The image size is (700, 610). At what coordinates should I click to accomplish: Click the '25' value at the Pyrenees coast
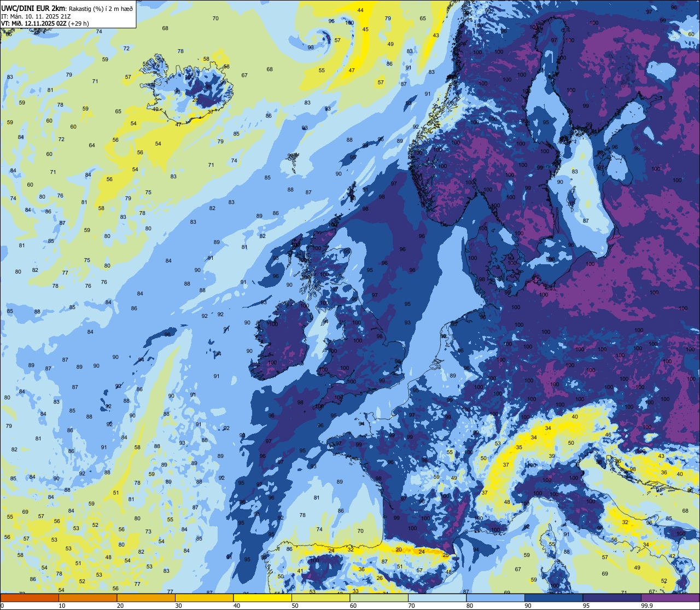pos(446,555)
